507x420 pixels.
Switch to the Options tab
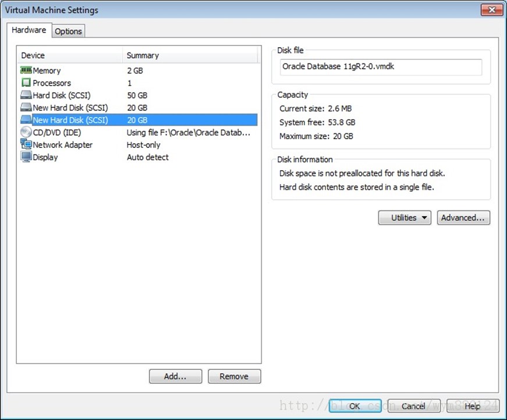(68, 31)
